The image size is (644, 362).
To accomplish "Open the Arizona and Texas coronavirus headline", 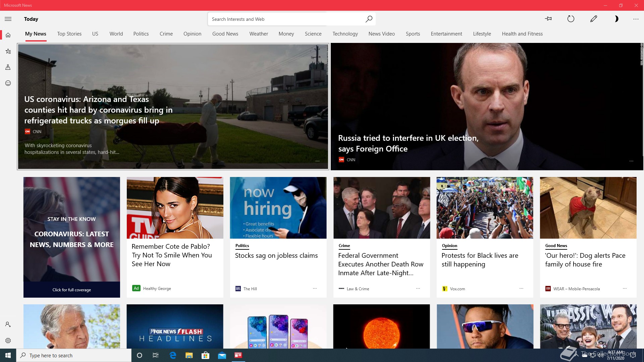I will coord(99,110).
